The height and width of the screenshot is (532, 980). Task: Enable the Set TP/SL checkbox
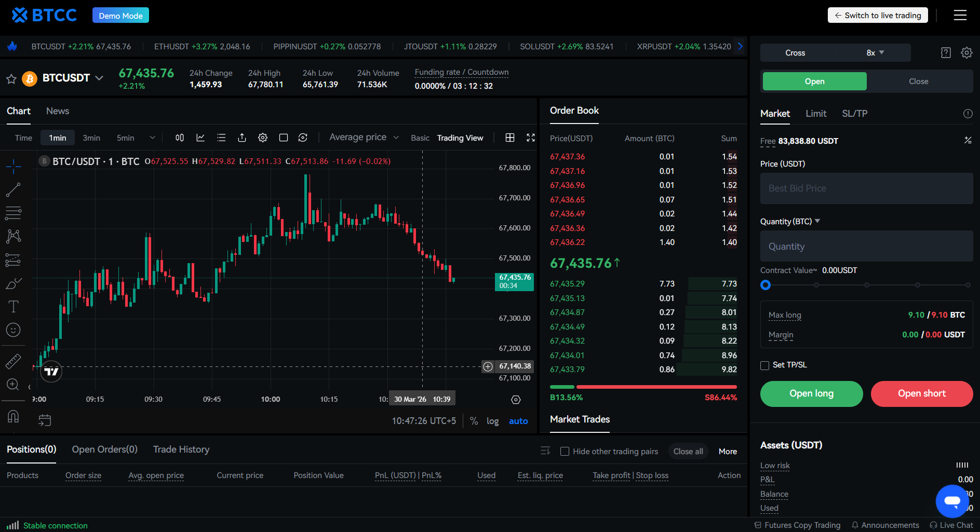click(764, 365)
